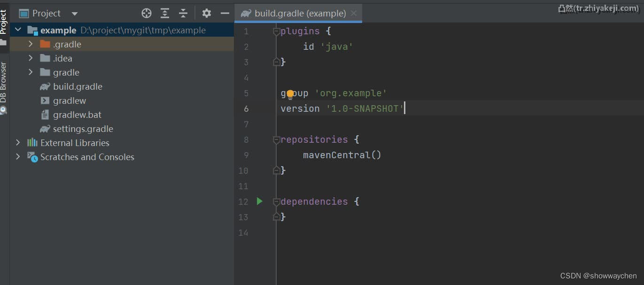Image resolution: width=644 pixels, height=285 pixels.
Task: Click the Project panel title icon
Action: [x=24, y=14]
